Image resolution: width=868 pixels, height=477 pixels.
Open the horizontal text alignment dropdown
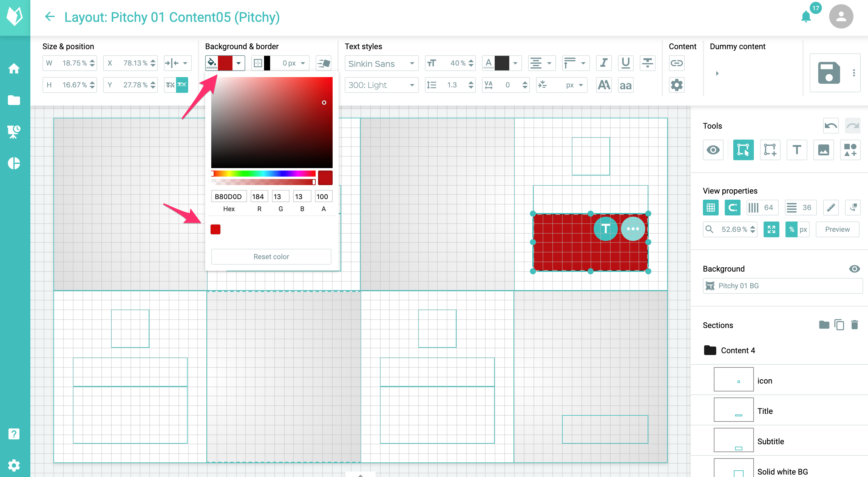coord(541,63)
